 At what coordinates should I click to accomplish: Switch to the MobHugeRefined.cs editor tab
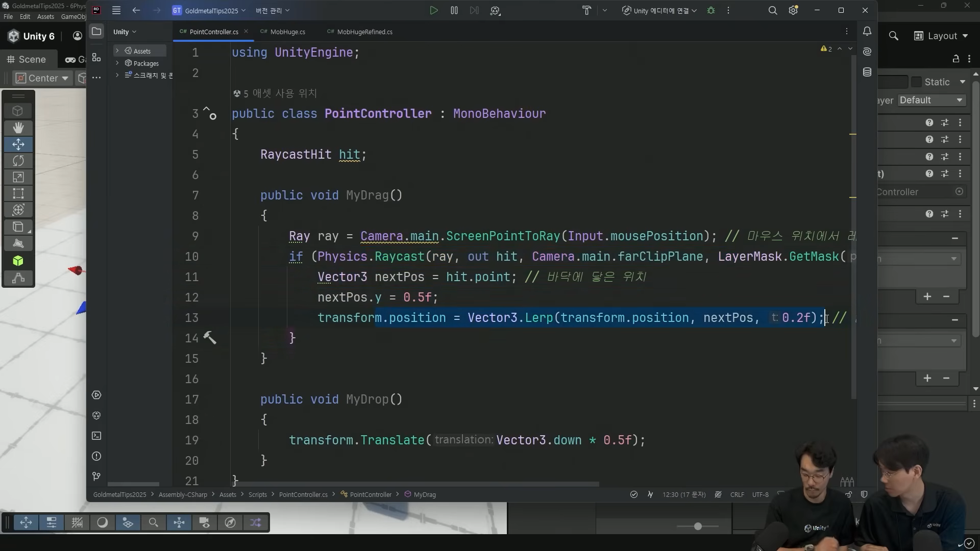pos(364,32)
